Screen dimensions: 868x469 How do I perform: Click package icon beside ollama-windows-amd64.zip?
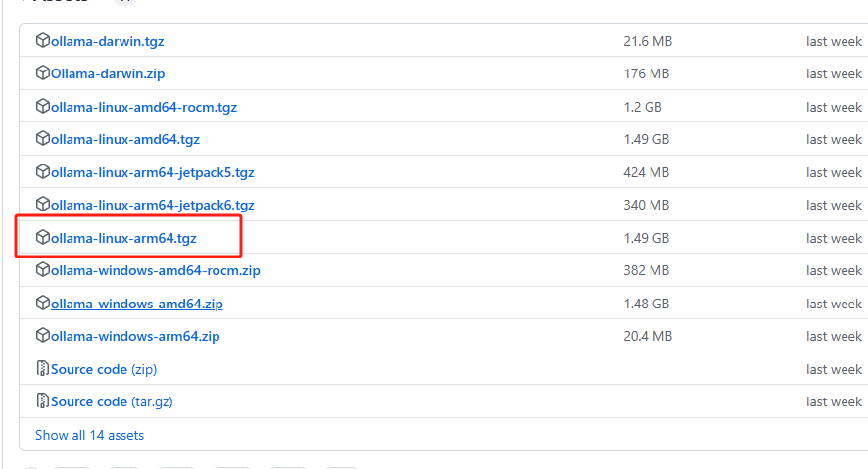tap(43, 304)
